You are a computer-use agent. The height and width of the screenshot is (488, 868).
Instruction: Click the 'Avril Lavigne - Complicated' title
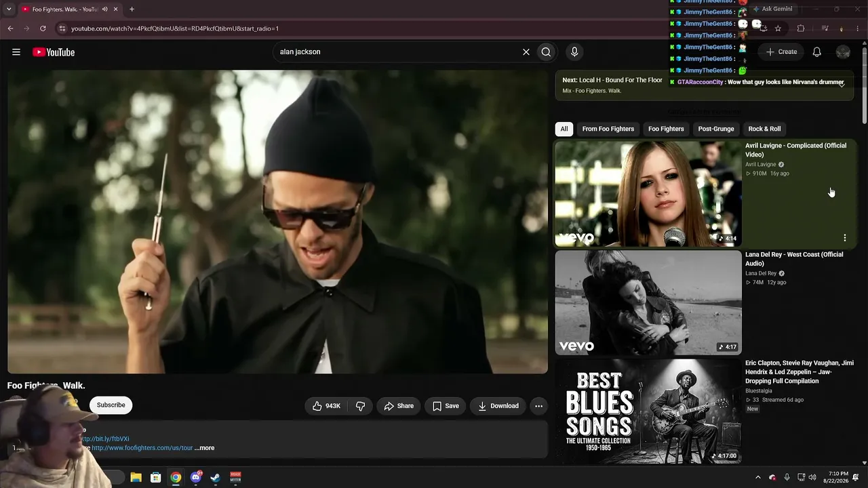click(x=795, y=150)
